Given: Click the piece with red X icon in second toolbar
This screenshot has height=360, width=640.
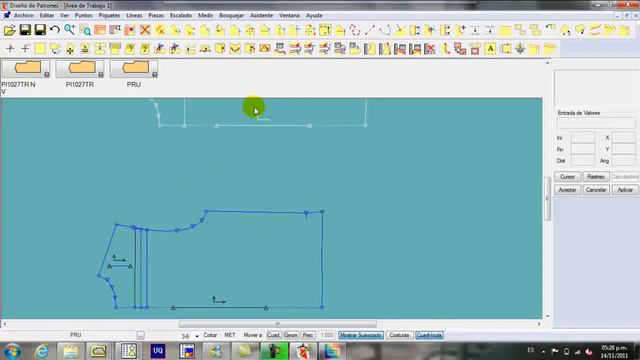Looking at the screenshot, I should [430, 49].
